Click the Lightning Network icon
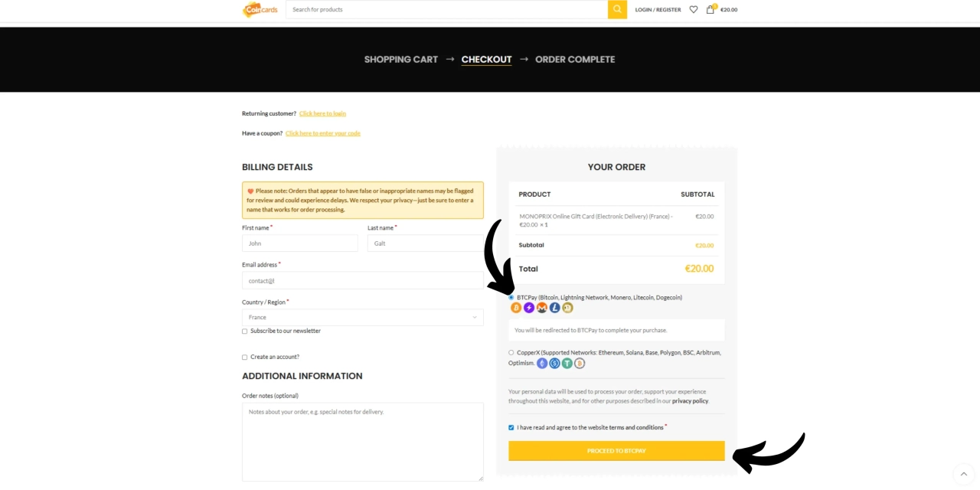980x490 pixels. coord(529,307)
